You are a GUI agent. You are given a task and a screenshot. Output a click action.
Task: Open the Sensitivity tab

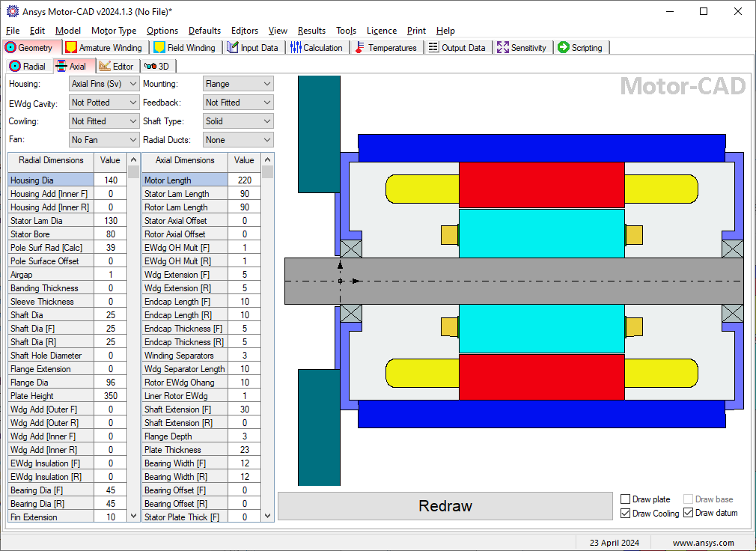(522, 48)
